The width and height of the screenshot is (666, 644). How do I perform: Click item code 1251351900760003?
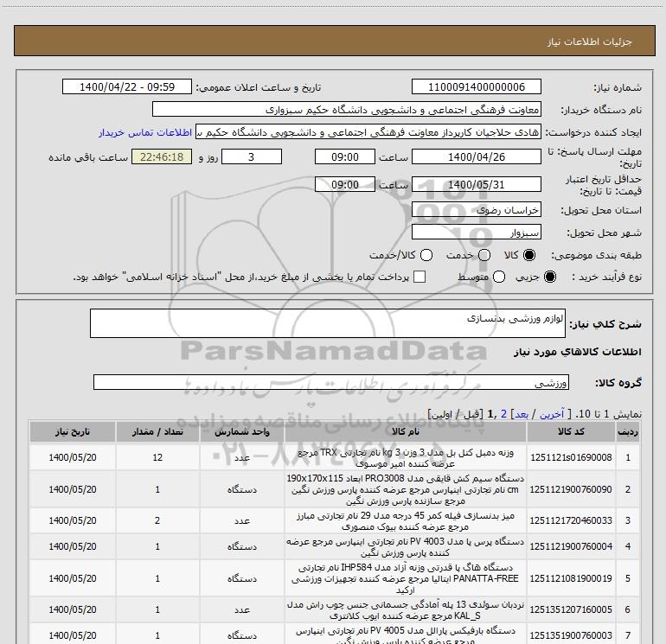click(571, 635)
